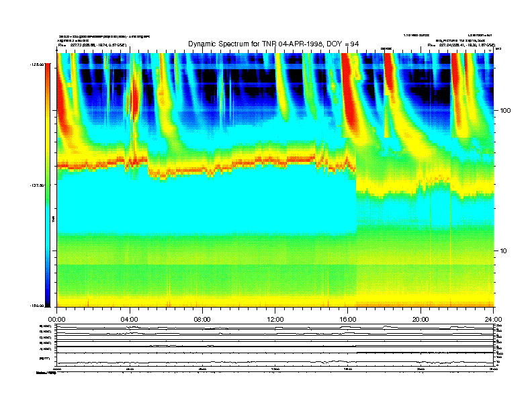Click the large 16:00 time axis label

(x=348, y=320)
